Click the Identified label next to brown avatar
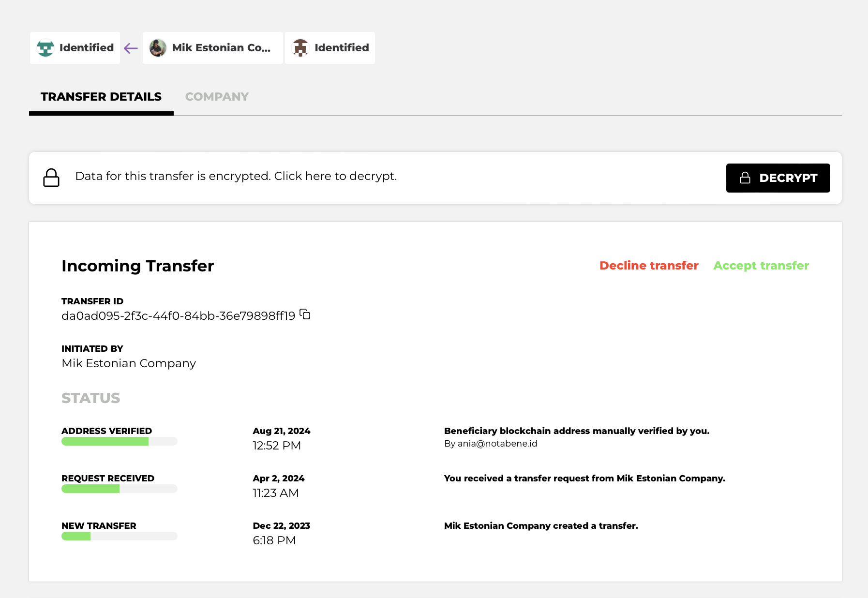Screen dimensions: 868x598 tap(342, 48)
